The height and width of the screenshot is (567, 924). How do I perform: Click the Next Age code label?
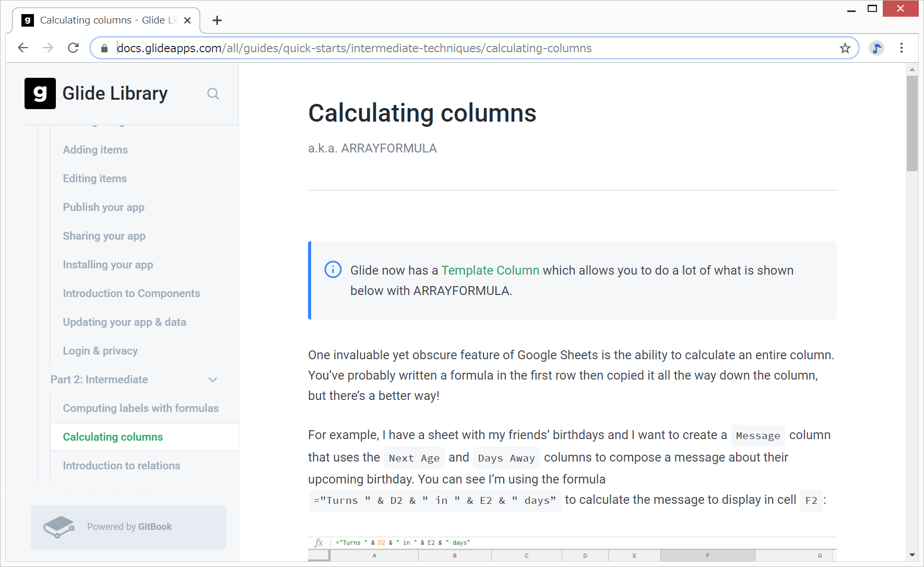pos(414,458)
